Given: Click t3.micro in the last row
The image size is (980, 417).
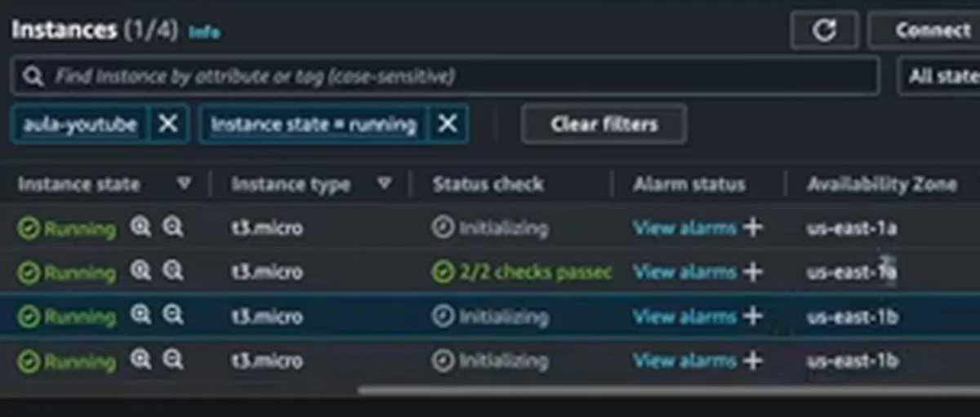Looking at the screenshot, I should [266, 360].
